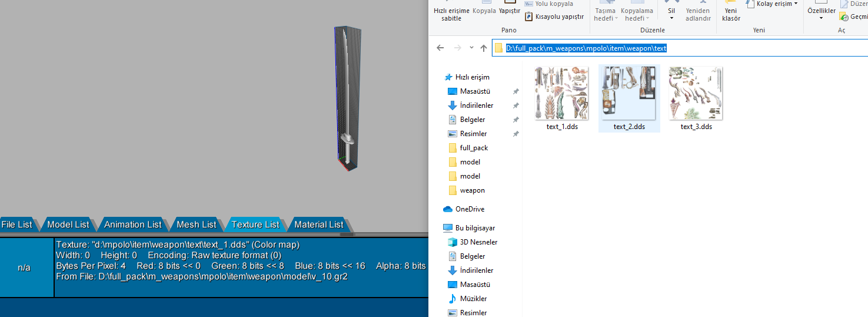Go back in the Explorer window

(x=440, y=48)
